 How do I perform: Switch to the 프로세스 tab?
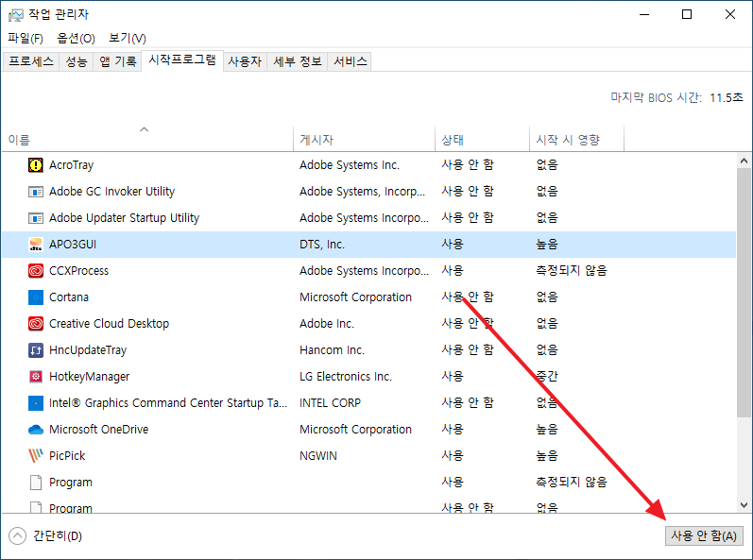[x=31, y=61]
